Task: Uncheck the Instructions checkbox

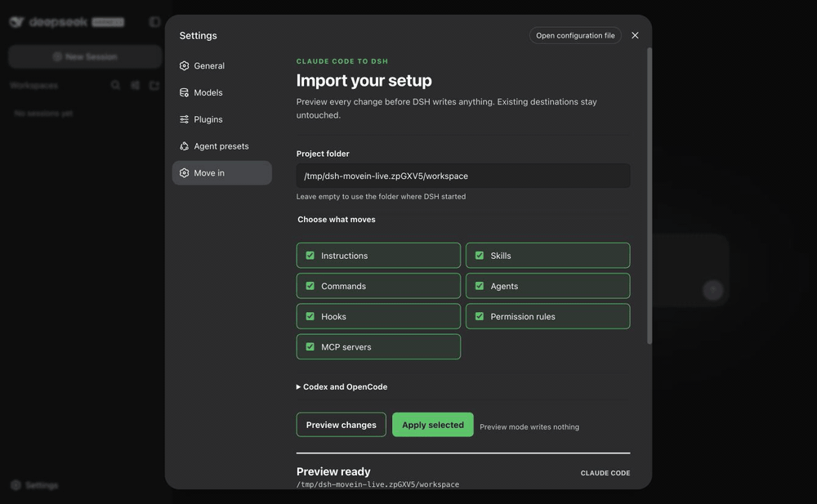Action: pyautogui.click(x=310, y=256)
